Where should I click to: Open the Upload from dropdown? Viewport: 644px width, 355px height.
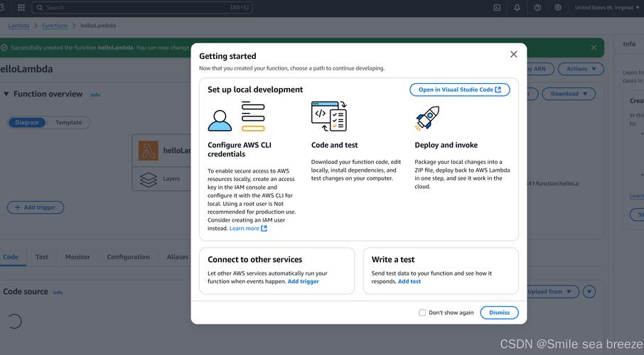coord(549,291)
